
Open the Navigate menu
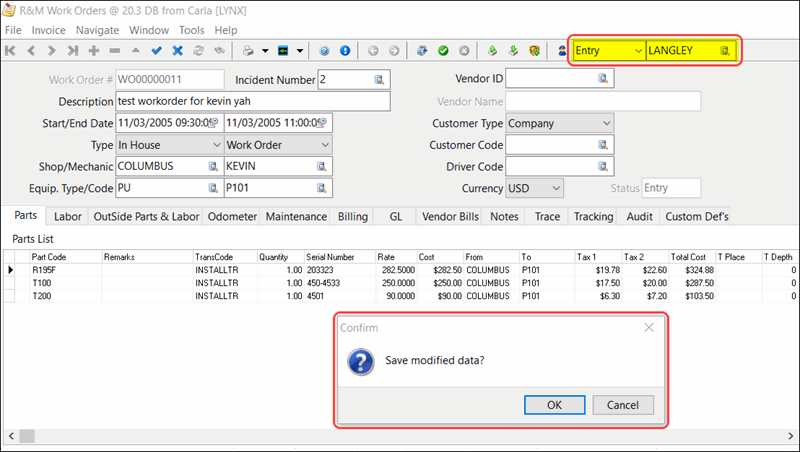(x=97, y=30)
